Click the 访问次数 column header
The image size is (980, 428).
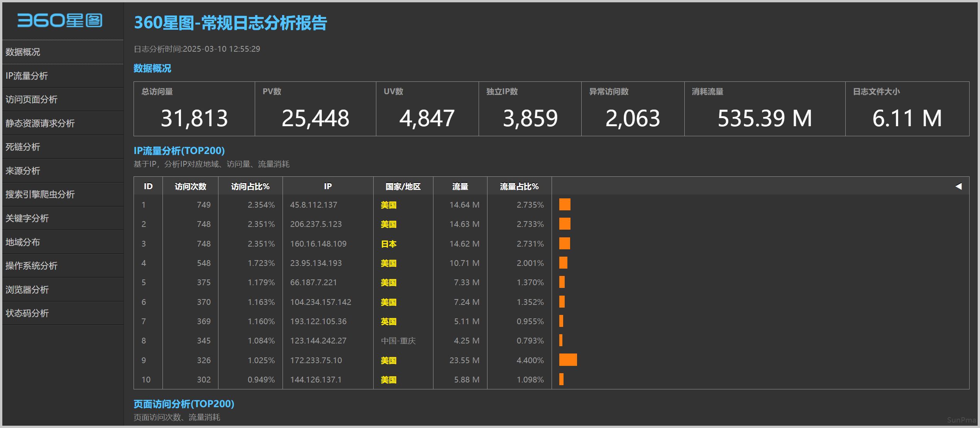click(x=191, y=186)
